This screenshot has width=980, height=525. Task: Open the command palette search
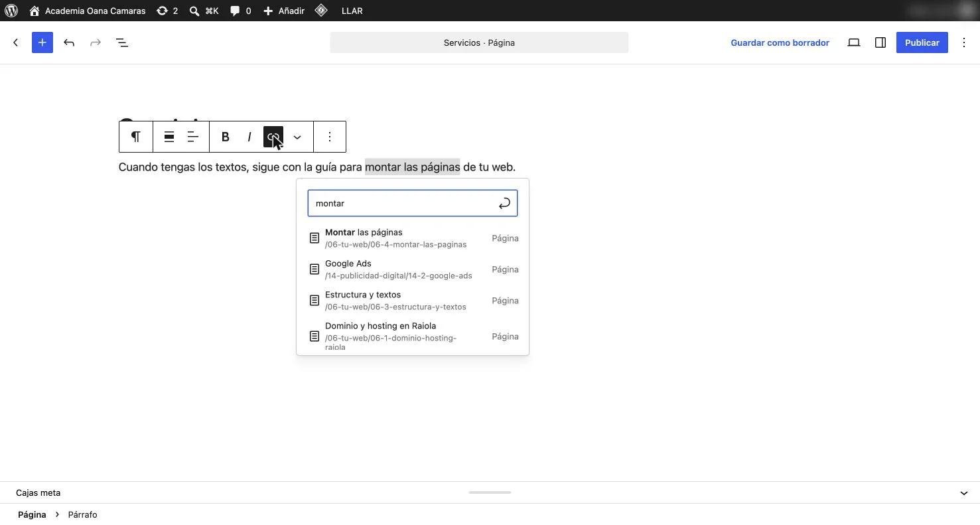tap(204, 11)
